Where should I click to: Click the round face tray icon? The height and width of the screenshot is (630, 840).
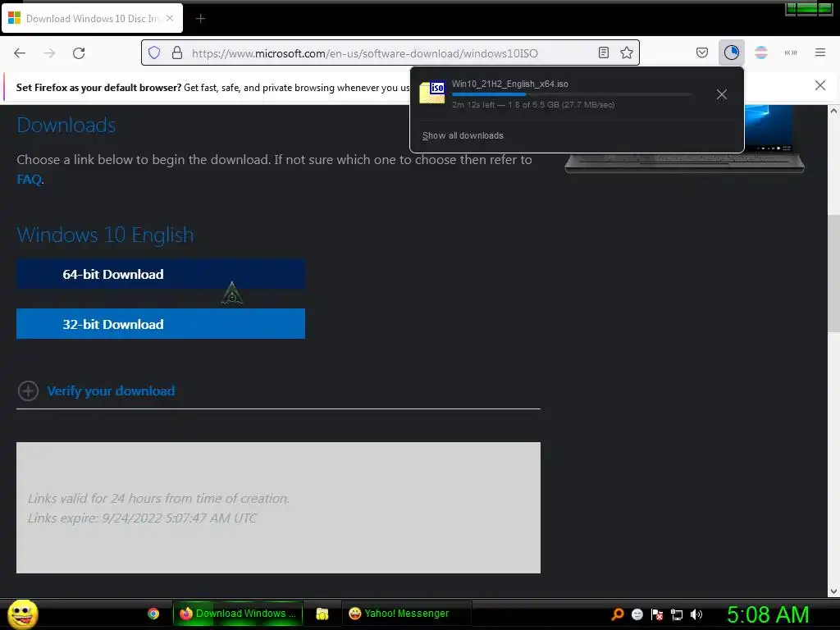pyautogui.click(x=637, y=614)
